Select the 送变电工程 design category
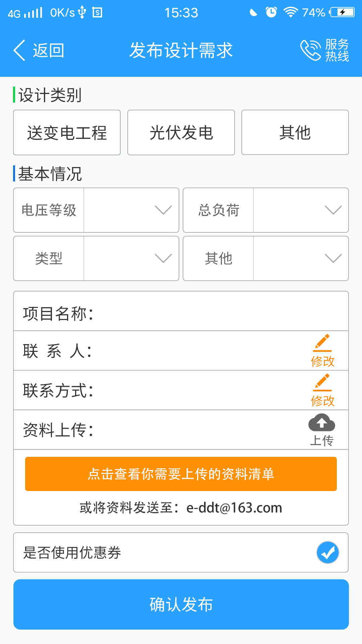Image resolution: width=362 pixels, height=644 pixels. (x=67, y=132)
